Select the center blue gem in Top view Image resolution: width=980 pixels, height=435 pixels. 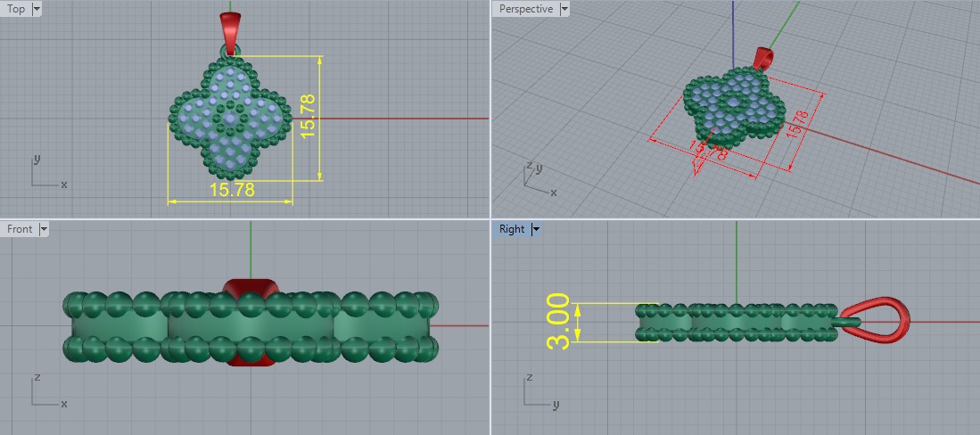[x=232, y=119]
